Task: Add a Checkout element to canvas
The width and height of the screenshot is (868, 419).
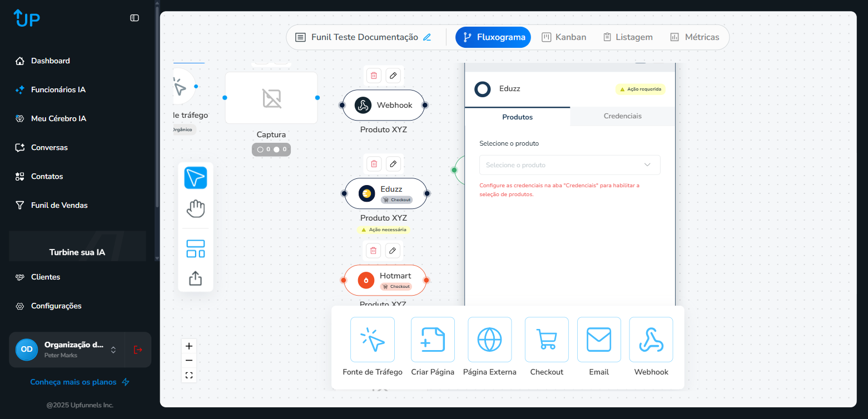Action: click(x=546, y=340)
